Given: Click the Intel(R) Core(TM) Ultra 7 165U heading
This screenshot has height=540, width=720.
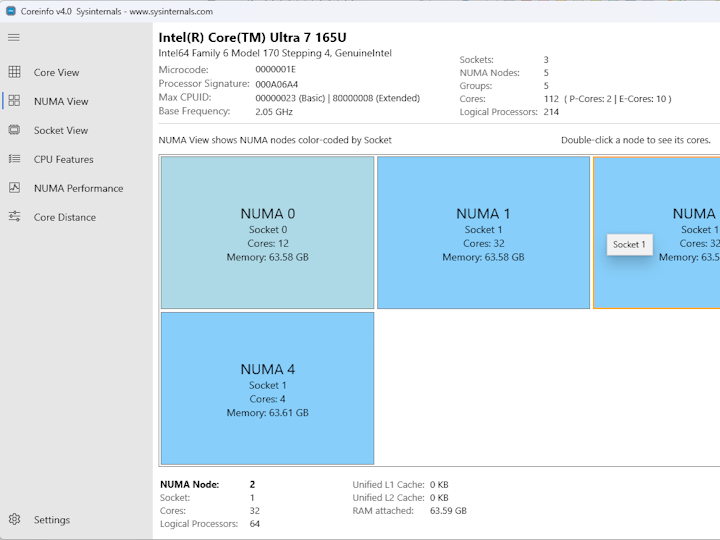Looking at the screenshot, I should (253, 37).
